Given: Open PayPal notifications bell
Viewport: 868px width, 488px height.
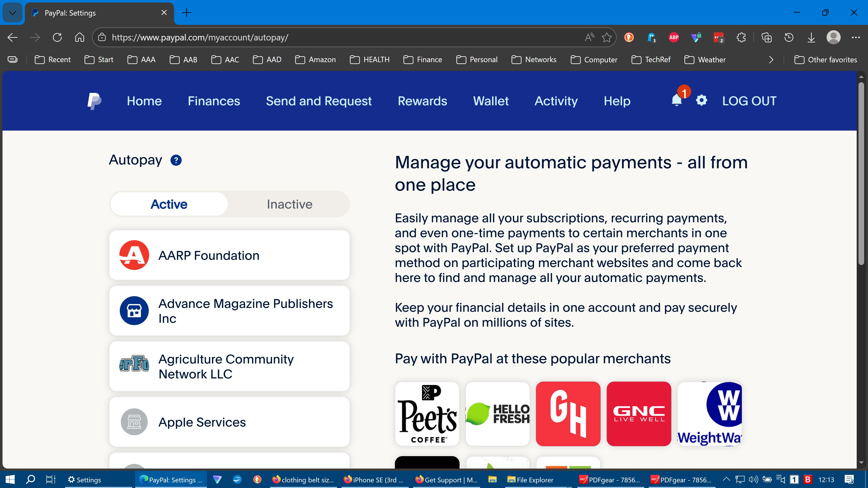Looking at the screenshot, I should pyautogui.click(x=676, y=101).
